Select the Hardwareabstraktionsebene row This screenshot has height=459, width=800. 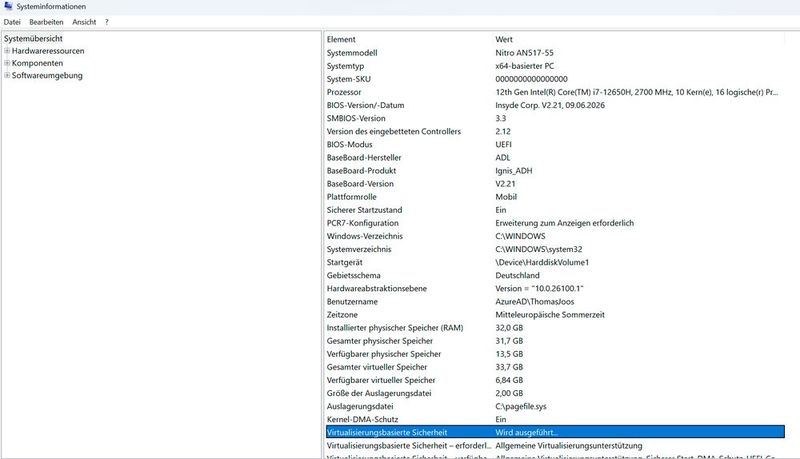click(555, 289)
